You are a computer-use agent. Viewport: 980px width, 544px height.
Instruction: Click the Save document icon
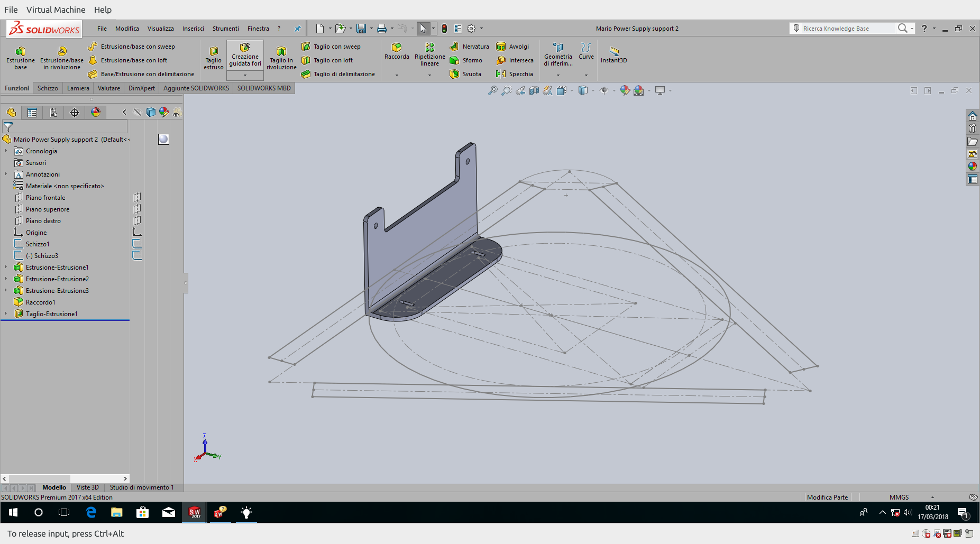point(361,29)
